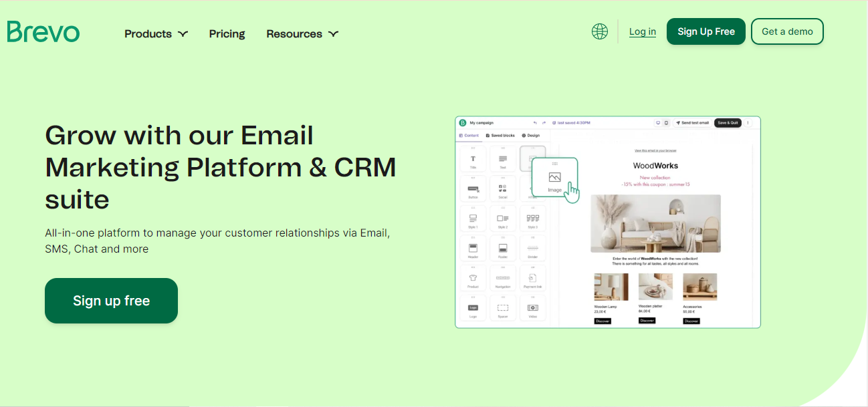Click the WoodWorks heading in email

point(655,166)
